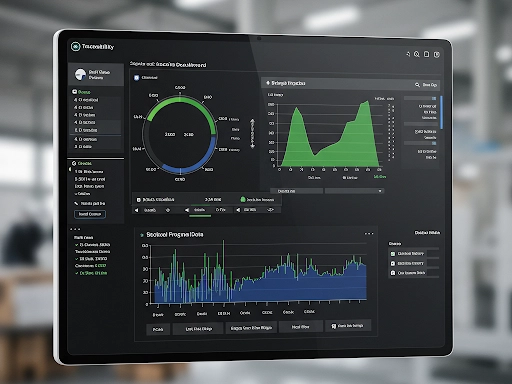
Task: Click the small square icon in bar under donut
Action: click(139, 200)
